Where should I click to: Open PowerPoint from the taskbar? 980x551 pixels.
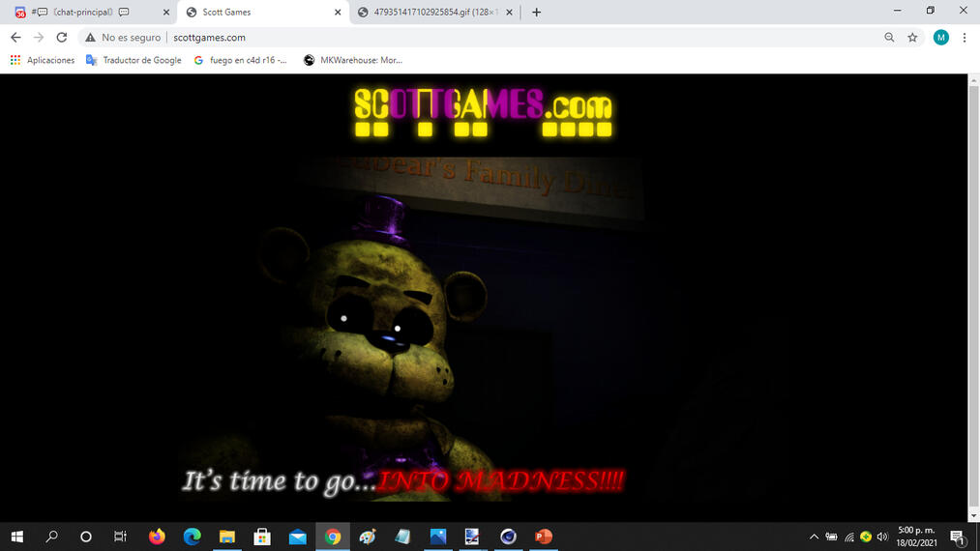544,536
